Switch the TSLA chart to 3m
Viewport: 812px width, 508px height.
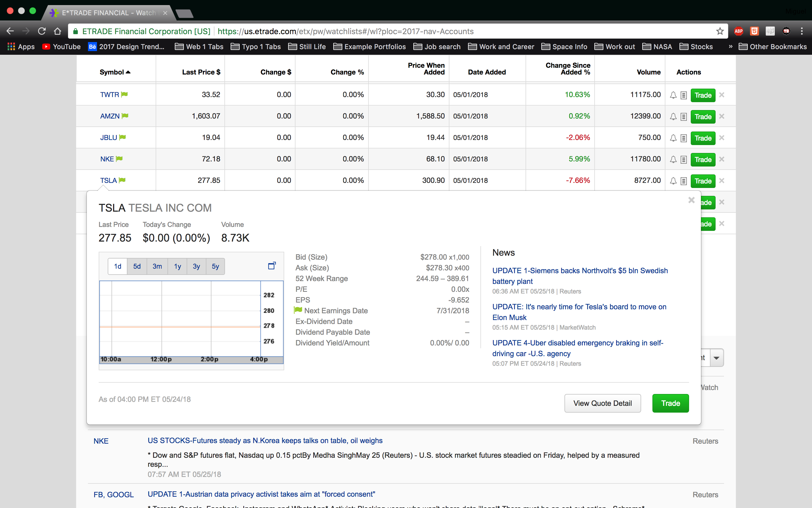157,266
